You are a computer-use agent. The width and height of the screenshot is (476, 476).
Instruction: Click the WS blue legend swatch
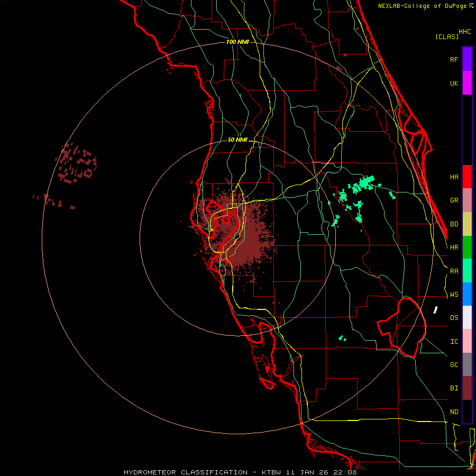(x=467, y=294)
